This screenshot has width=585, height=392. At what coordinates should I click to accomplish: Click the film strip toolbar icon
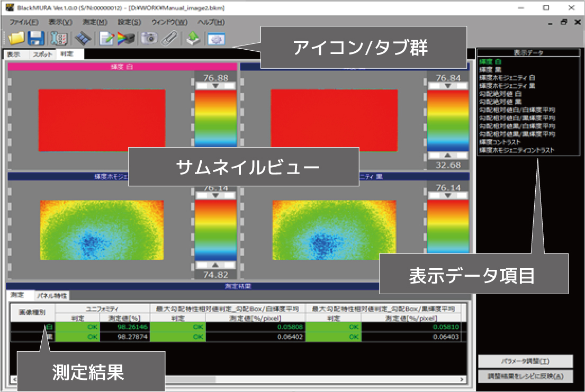tap(83, 39)
